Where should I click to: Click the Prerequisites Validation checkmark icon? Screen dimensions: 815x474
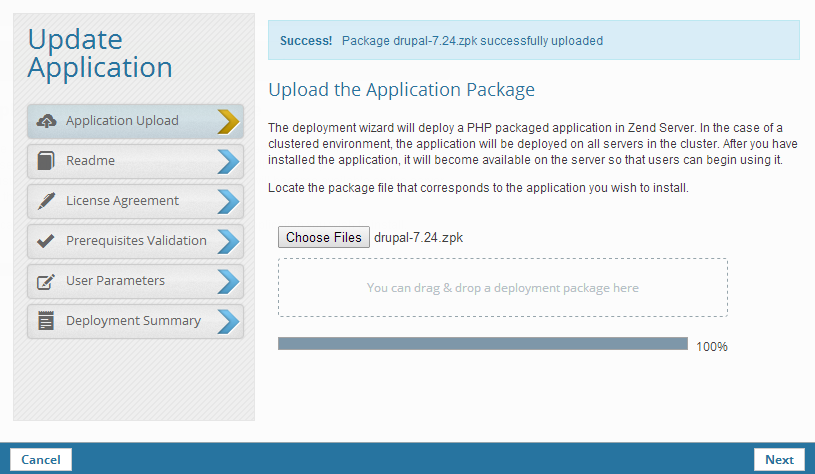46,241
